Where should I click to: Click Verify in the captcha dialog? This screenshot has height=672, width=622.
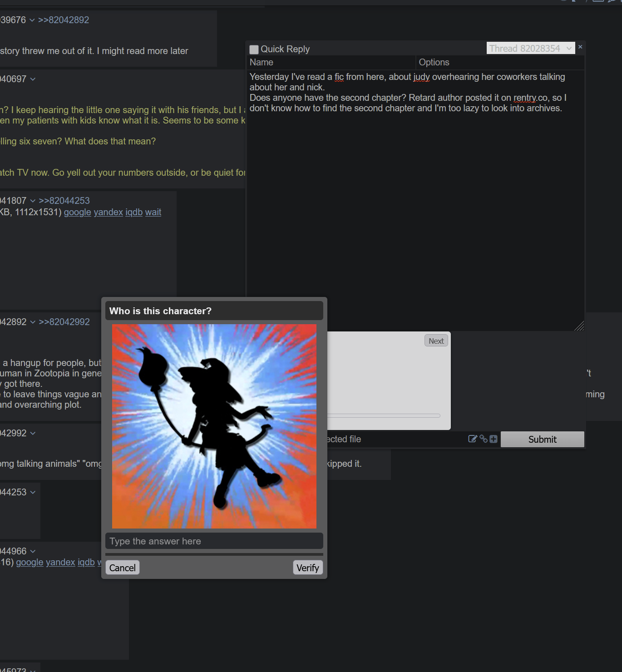pos(308,568)
